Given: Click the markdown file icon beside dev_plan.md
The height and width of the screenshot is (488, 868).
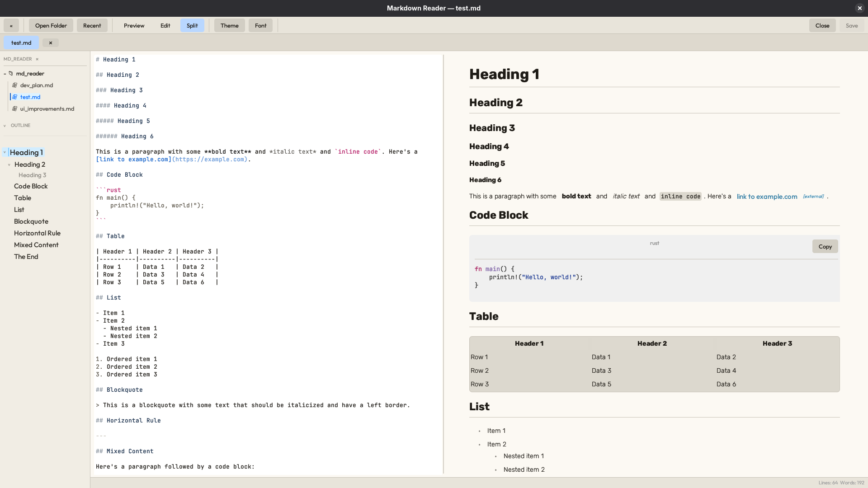Looking at the screenshot, I should (15, 85).
